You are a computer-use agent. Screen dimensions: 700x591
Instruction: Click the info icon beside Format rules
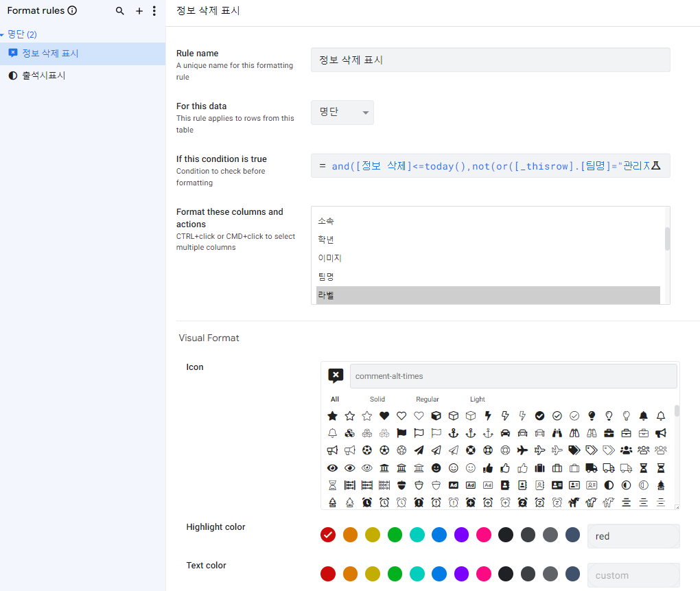click(x=72, y=10)
